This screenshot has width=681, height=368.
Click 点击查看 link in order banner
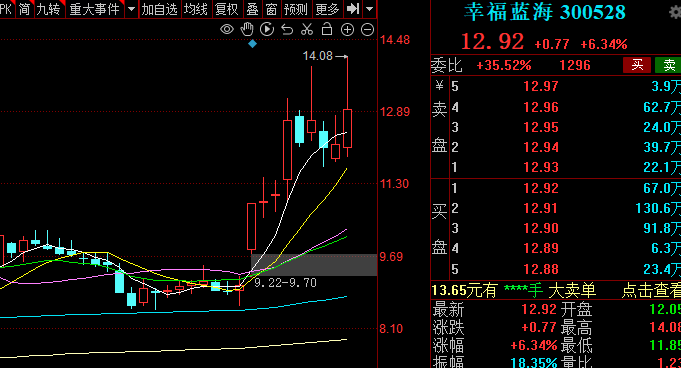click(x=651, y=290)
